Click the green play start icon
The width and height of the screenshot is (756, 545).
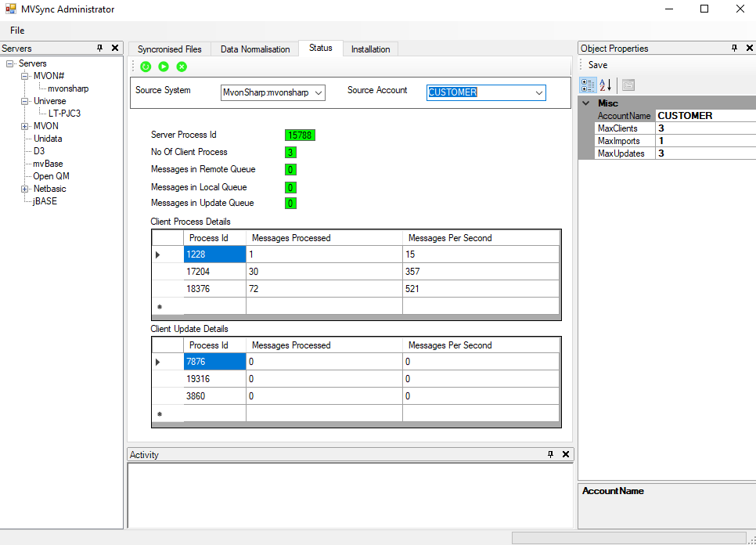[164, 67]
